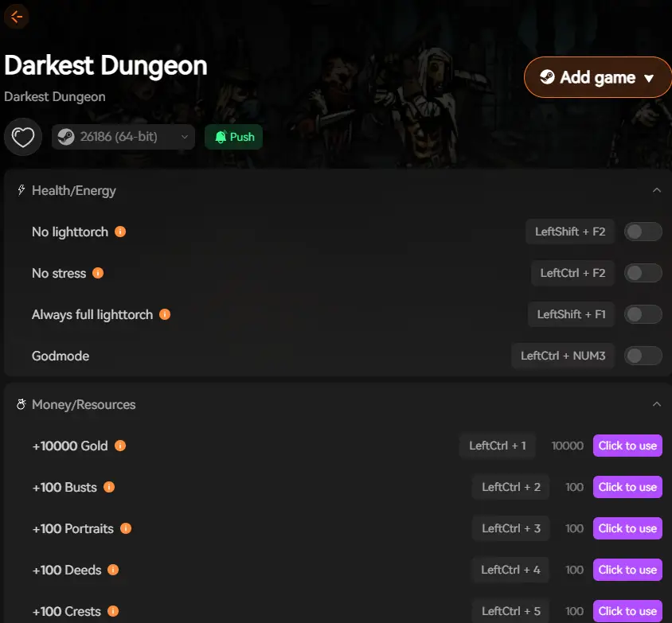672x623 pixels.
Task: Click to use the +10000 Gold cheat
Action: [627, 446]
